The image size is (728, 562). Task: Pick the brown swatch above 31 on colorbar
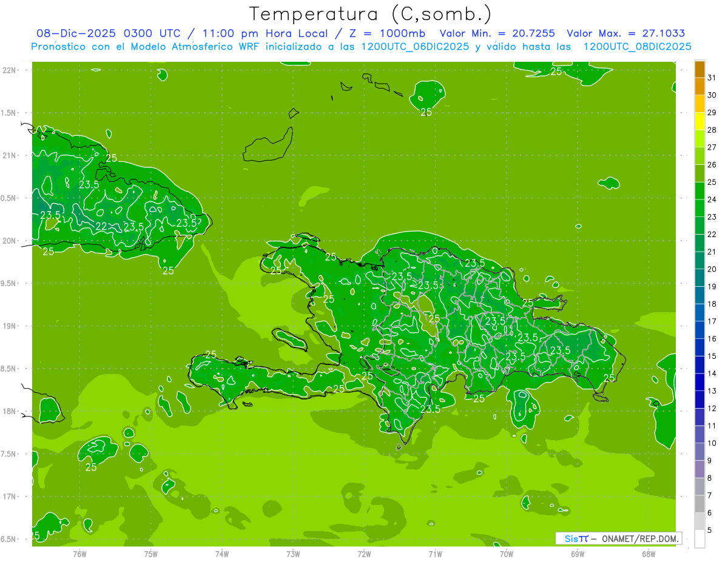click(x=699, y=69)
